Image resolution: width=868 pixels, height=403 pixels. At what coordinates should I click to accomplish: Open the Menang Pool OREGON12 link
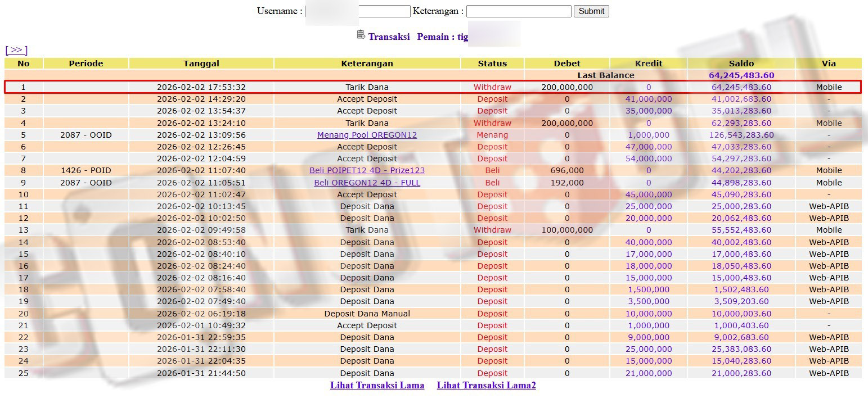367,135
